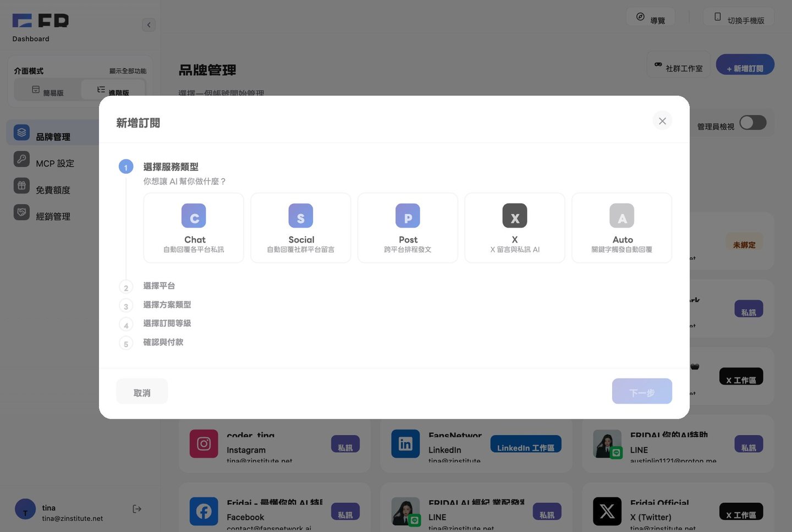Click the 取消 button
792x532 pixels.
[142, 392]
